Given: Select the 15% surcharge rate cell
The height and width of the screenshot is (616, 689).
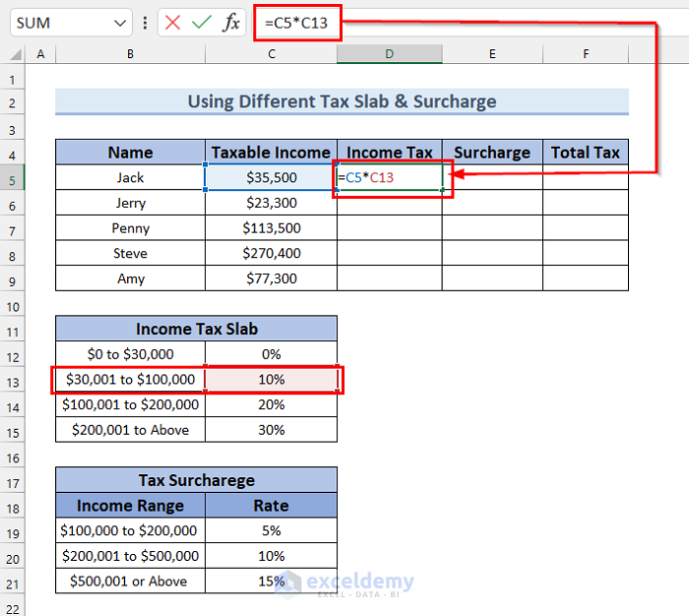Looking at the screenshot, I should pyautogui.click(x=271, y=581).
